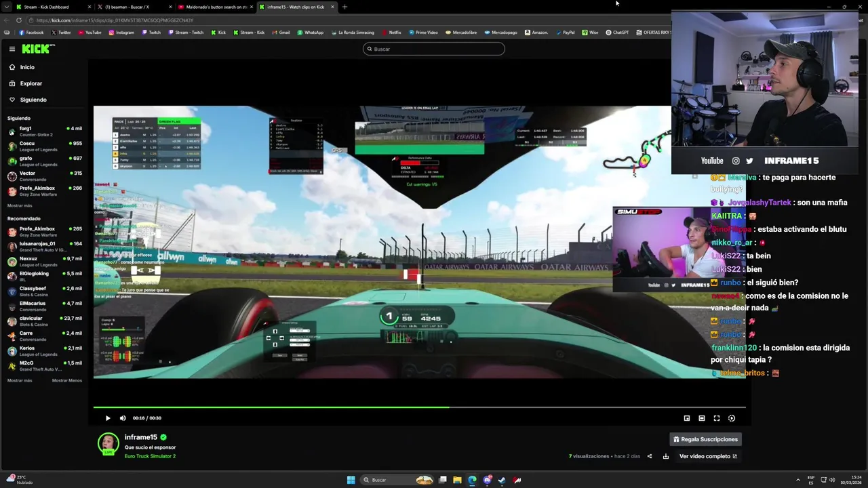Open clavicular recommended channel
The height and width of the screenshot is (488, 868).
45,321
